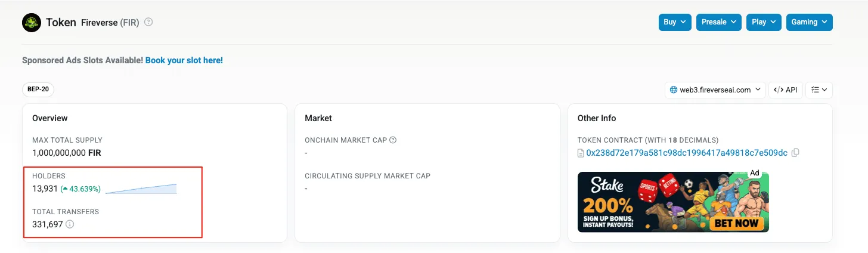
Task: Click the holders trend sparkline chart
Action: coord(141,189)
